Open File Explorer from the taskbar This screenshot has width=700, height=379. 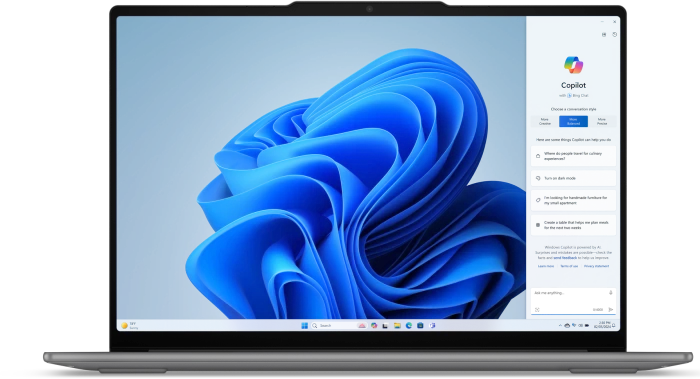[x=397, y=325]
